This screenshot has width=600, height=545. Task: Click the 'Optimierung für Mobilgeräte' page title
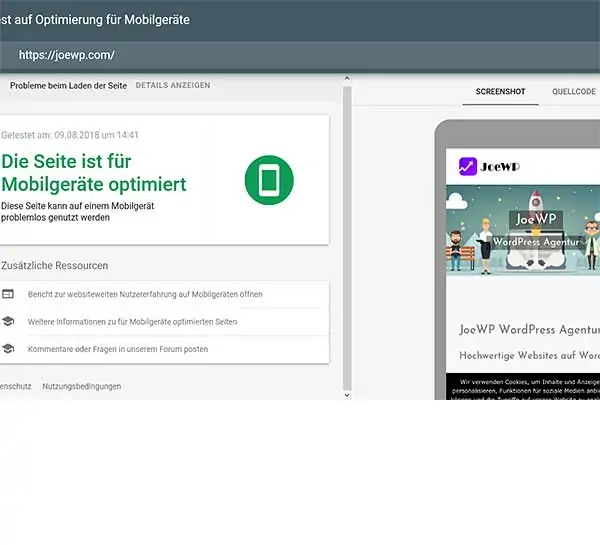pyautogui.click(x=112, y=20)
